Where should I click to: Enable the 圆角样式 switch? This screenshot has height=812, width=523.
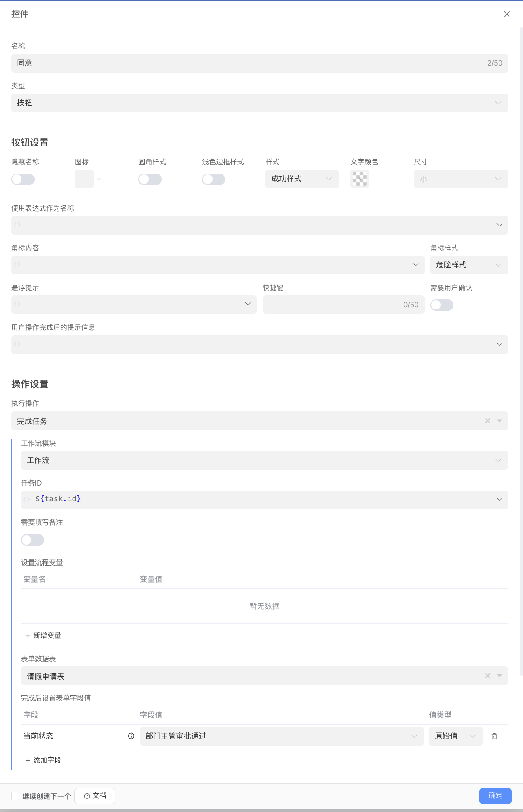(x=150, y=179)
